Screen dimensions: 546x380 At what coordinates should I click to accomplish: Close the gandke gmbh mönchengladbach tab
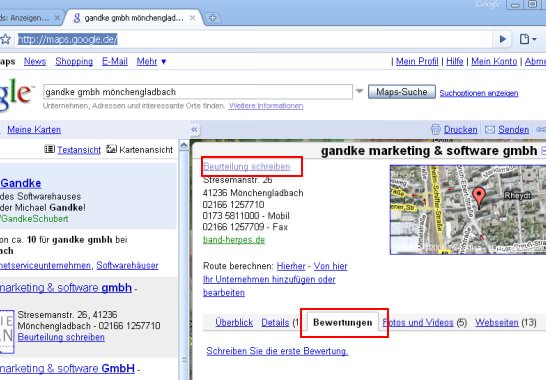point(192,18)
